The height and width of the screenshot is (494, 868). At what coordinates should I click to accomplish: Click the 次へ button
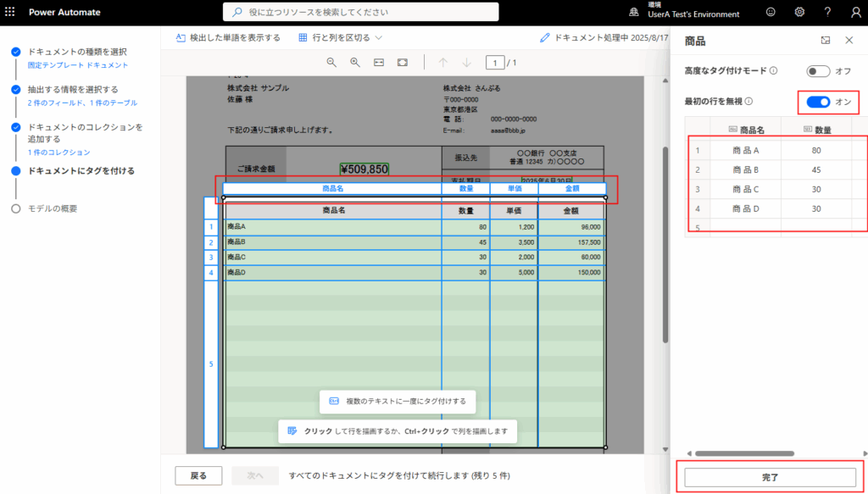click(255, 475)
